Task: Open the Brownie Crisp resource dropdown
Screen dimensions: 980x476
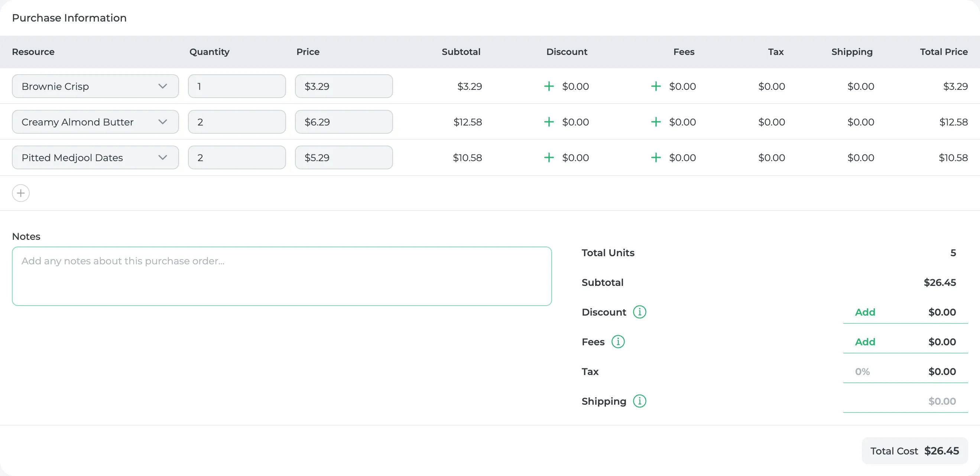Action: 95,86
